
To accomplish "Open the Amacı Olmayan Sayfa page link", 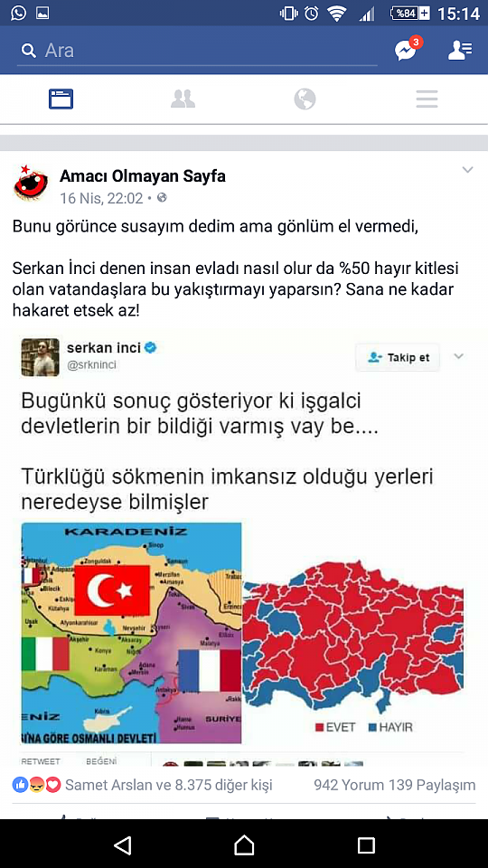I will click(x=143, y=176).
